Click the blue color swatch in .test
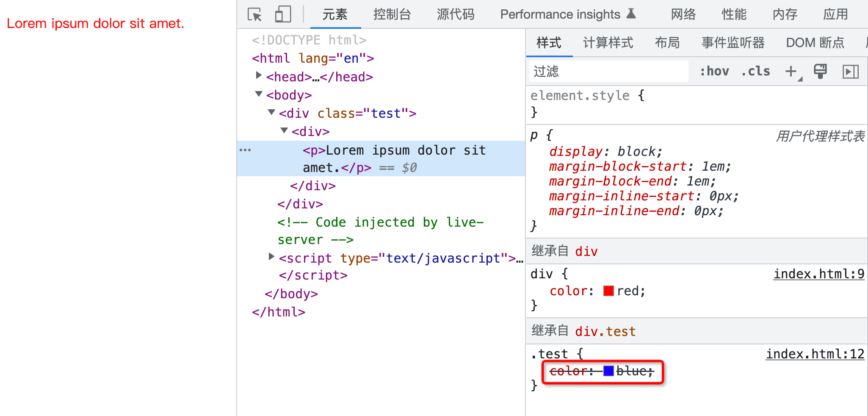The width and height of the screenshot is (868, 416). pyautogui.click(x=608, y=371)
